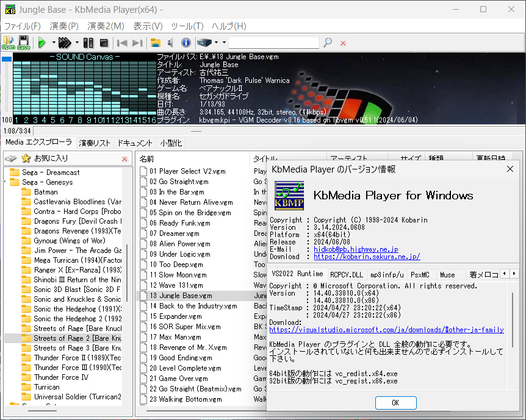Open the 表示(V) menu
The image size is (526, 420).
tap(148, 26)
